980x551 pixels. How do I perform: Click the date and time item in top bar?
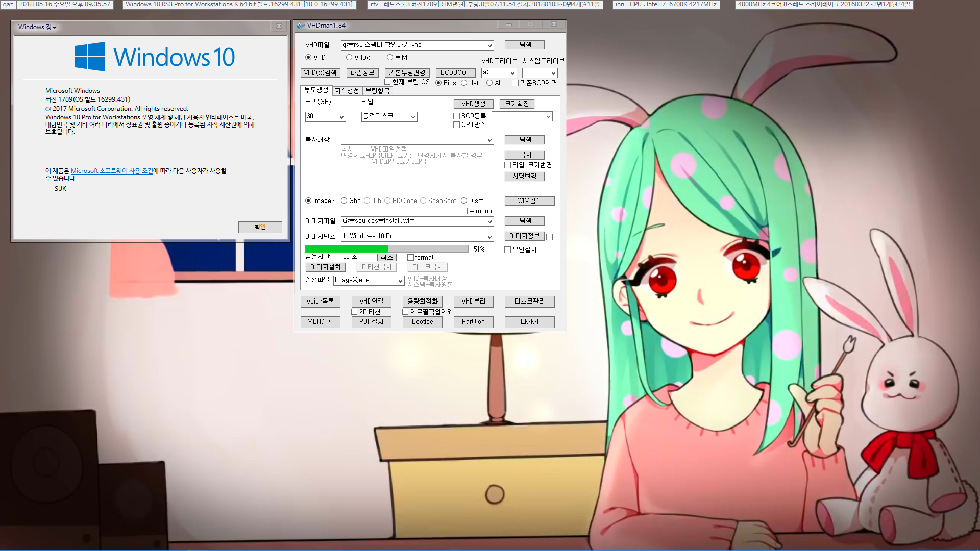click(x=65, y=4)
